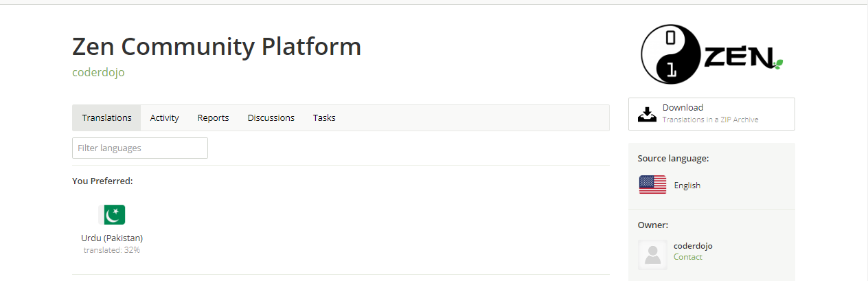Click the US flag source language icon
868x281 pixels.
(x=652, y=185)
